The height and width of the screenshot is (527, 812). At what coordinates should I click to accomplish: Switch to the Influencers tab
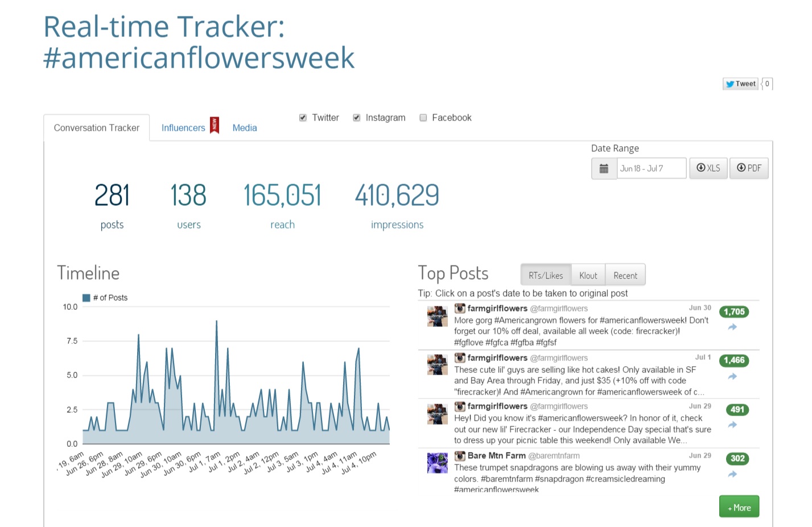[x=183, y=128]
